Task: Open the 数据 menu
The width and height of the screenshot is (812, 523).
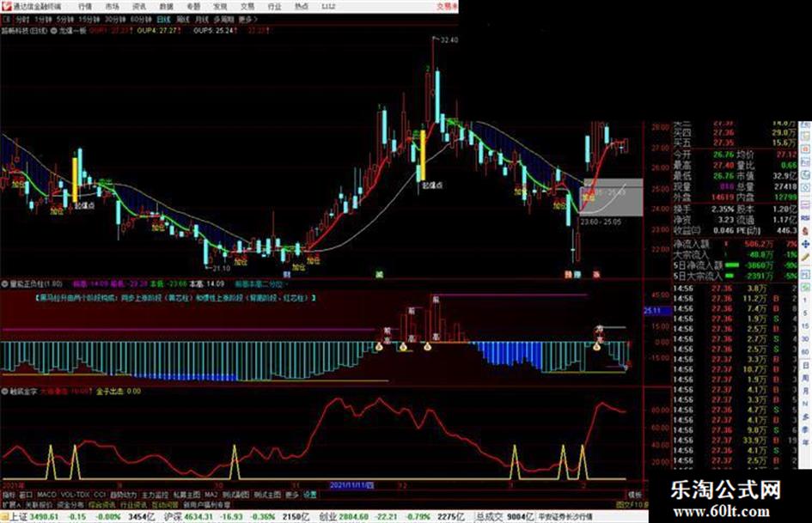Action: [166, 7]
